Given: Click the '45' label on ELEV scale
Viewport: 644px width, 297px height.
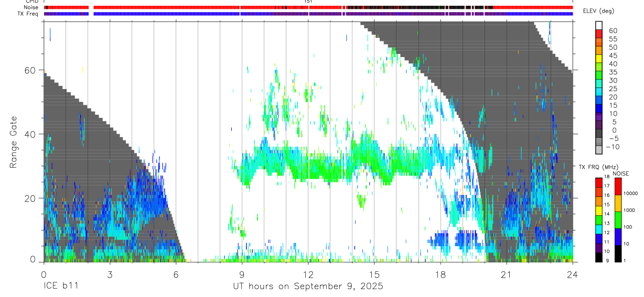Looking at the screenshot, I should pos(612,56).
